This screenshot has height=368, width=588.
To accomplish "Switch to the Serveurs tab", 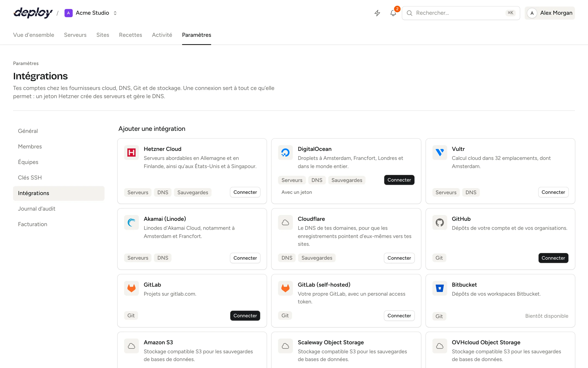I will 75,35.
